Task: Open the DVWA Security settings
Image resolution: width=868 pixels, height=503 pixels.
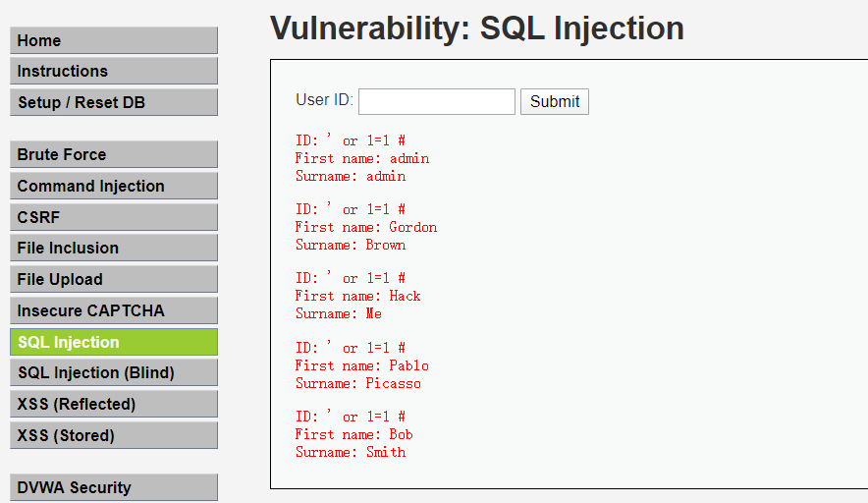Action: pos(113,487)
